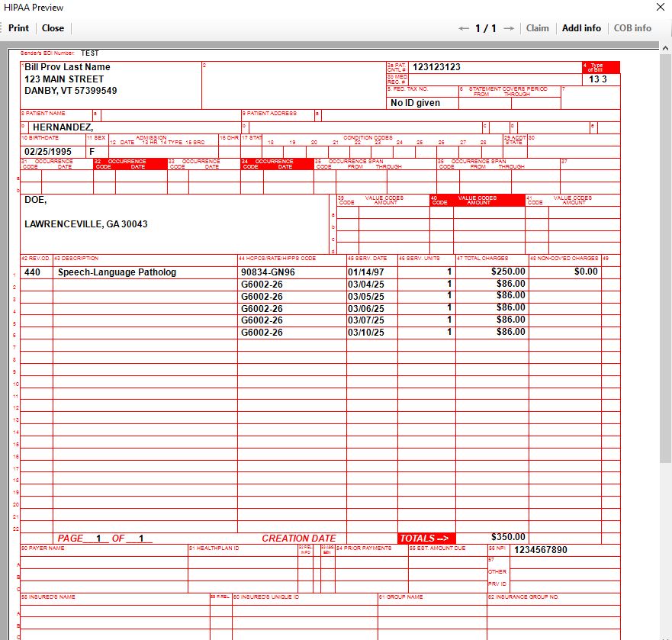Click the Print button in the toolbar

coord(18,28)
